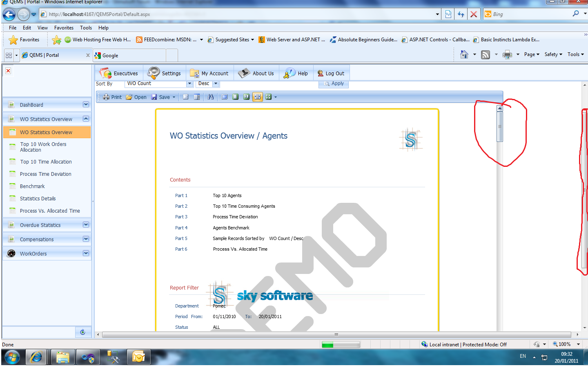Expand the Overdue Statistics section
588x368 pixels.
click(x=86, y=225)
